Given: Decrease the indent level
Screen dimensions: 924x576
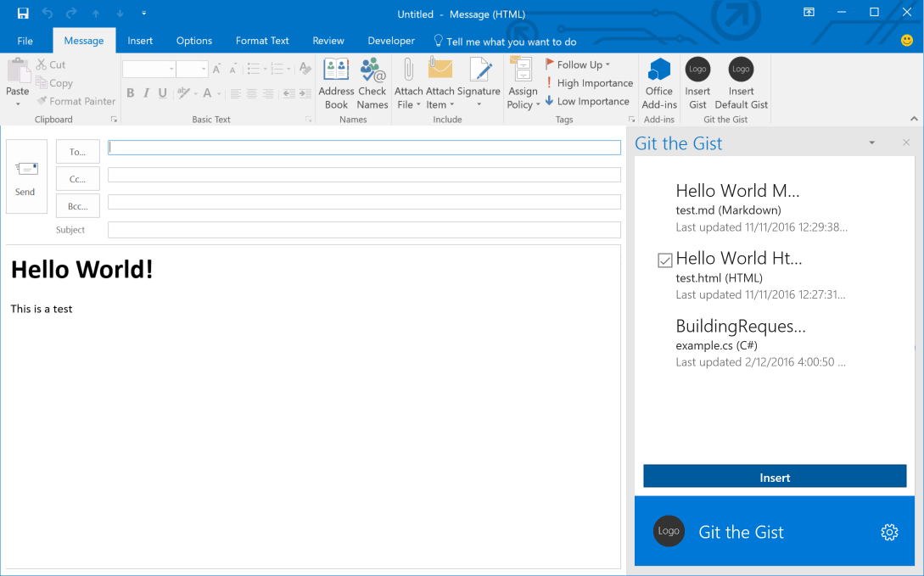Looking at the screenshot, I should [x=288, y=93].
